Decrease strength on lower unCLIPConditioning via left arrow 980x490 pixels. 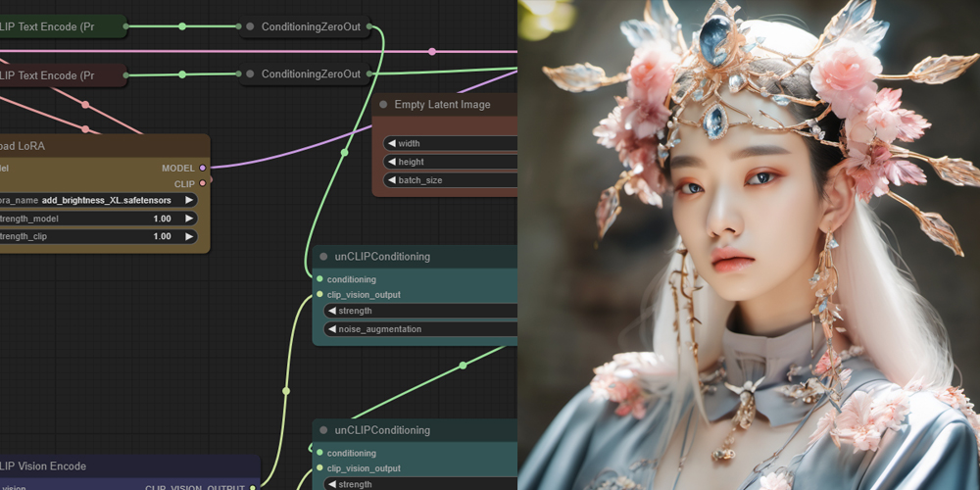pyautogui.click(x=332, y=484)
